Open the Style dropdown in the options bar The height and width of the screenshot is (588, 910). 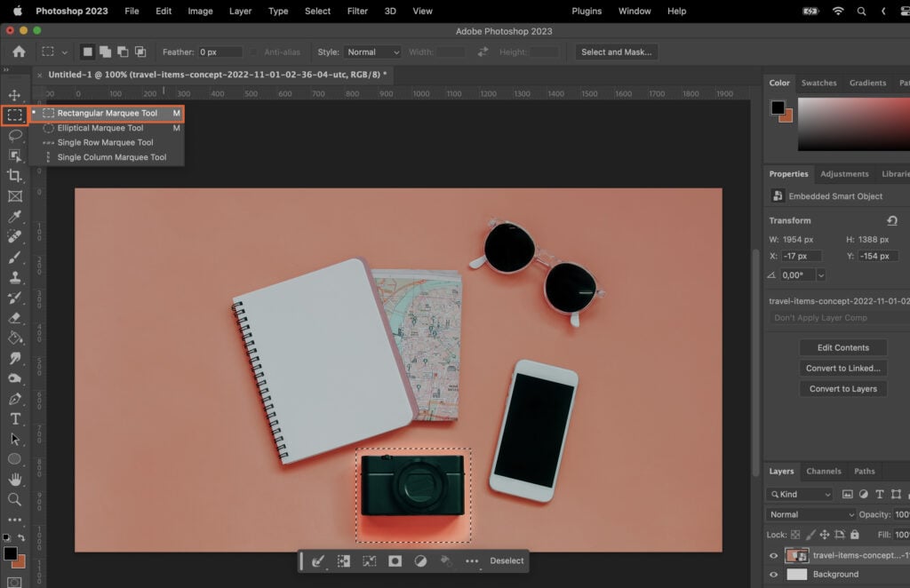point(372,52)
